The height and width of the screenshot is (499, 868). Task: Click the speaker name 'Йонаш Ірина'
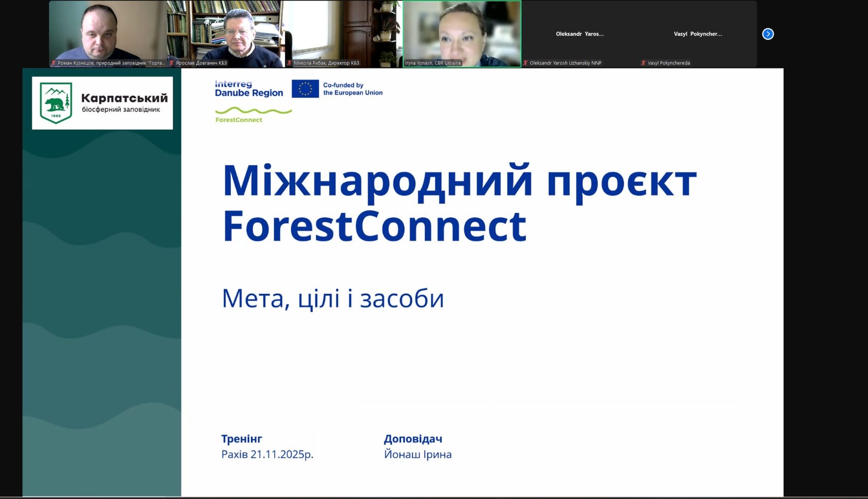(x=417, y=454)
